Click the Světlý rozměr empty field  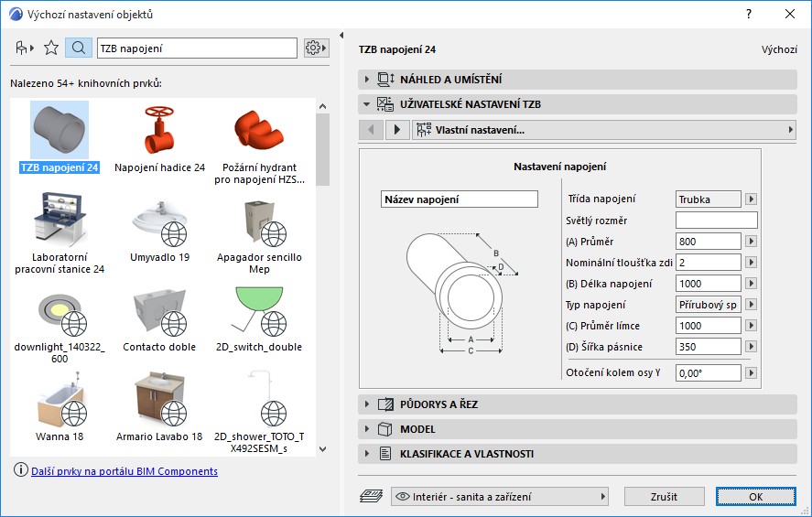click(x=716, y=220)
